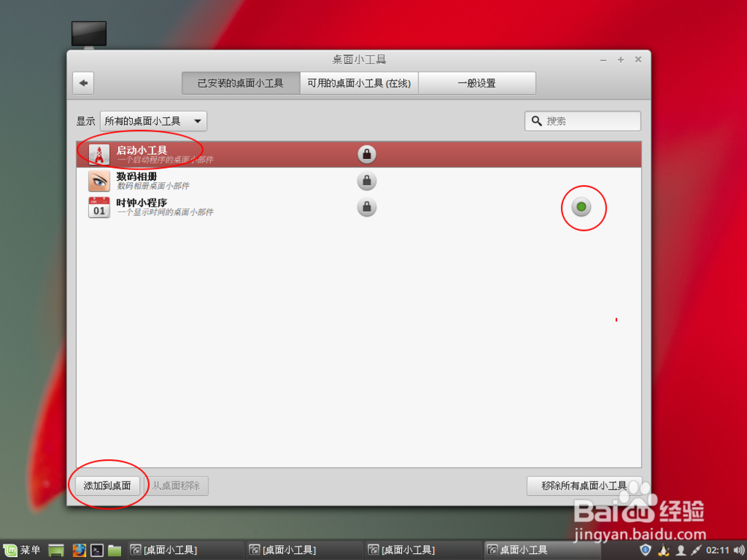Activate the unbracketed 桌面小工具 taskbar window
The height and width of the screenshot is (560, 747).
(x=542, y=550)
